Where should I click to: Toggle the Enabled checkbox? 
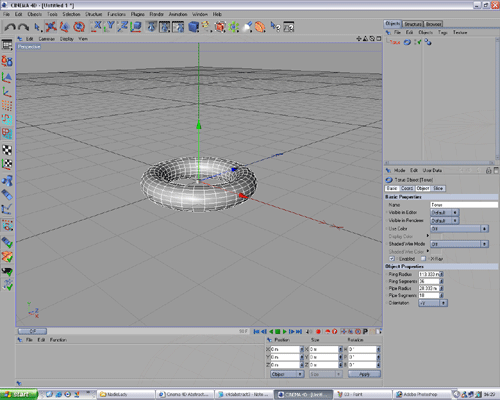click(x=392, y=259)
